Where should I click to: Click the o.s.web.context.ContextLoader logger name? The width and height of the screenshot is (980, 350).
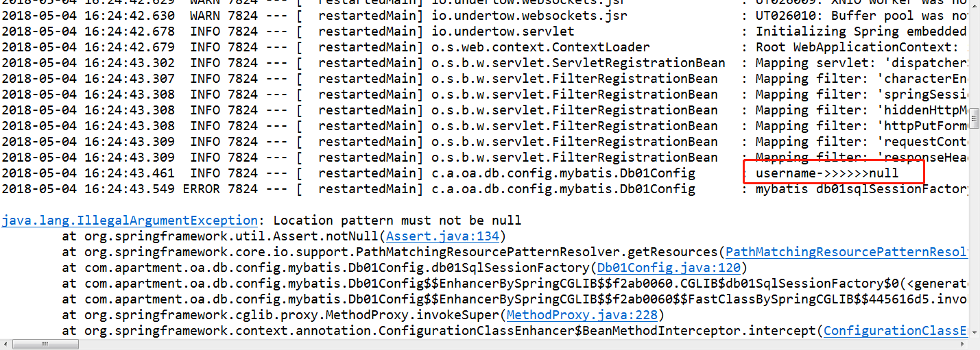540,47
